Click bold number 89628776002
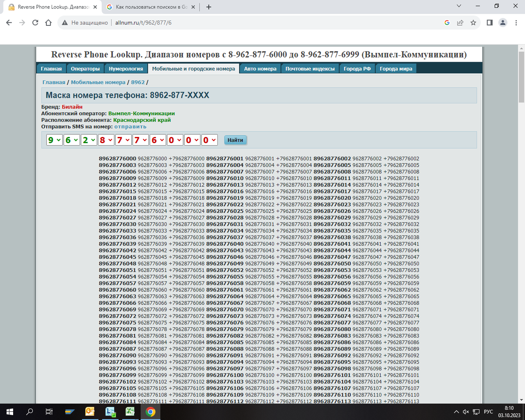Screen dimensions: 525x420 click(x=332, y=158)
